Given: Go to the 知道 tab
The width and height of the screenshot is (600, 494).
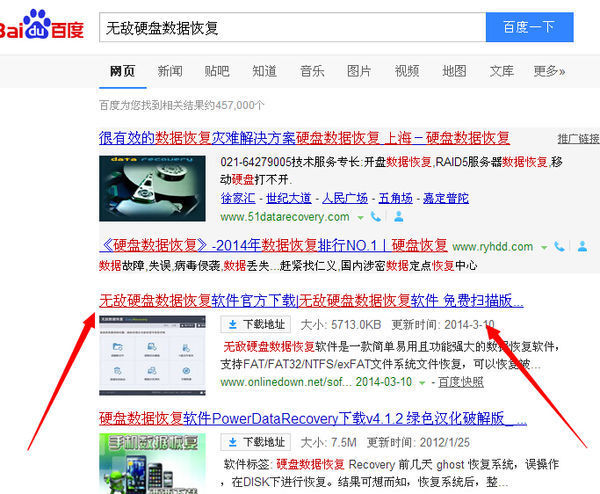Looking at the screenshot, I should click(x=264, y=71).
